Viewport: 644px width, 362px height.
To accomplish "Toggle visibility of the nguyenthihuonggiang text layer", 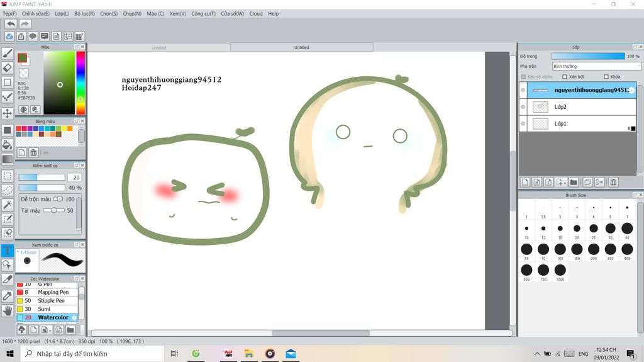I will coord(523,89).
